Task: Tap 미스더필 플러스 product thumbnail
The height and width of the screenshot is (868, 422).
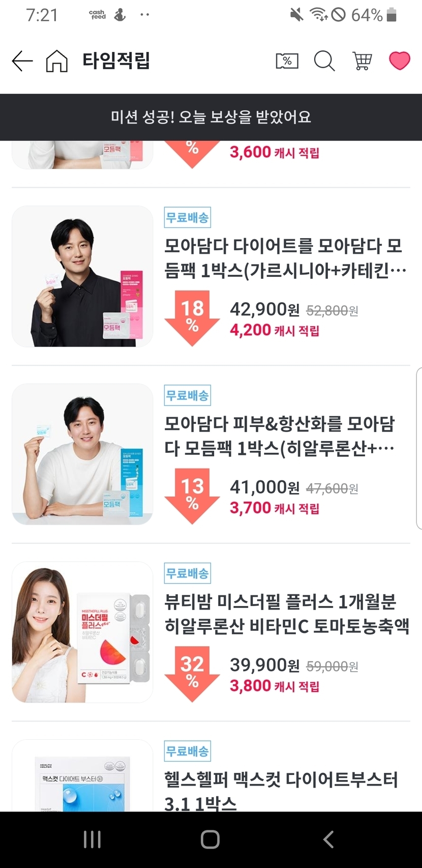Action: point(82,632)
